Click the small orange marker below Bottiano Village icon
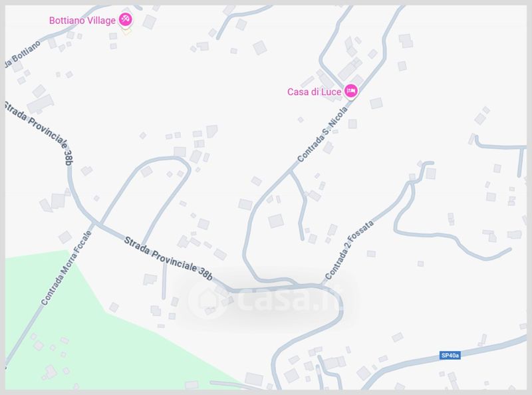532x395 pixels. coord(126,31)
